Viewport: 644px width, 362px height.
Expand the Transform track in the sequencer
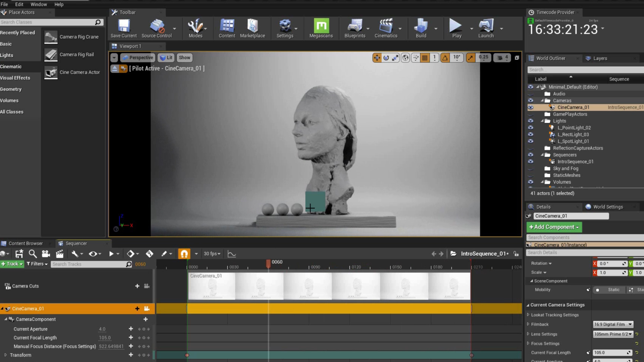tap(6, 355)
